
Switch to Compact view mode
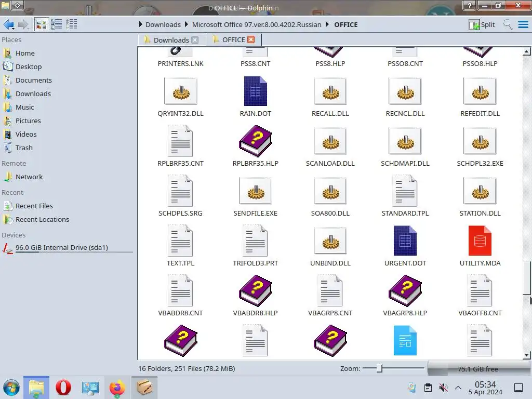pyautogui.click(x=56, y=24)
